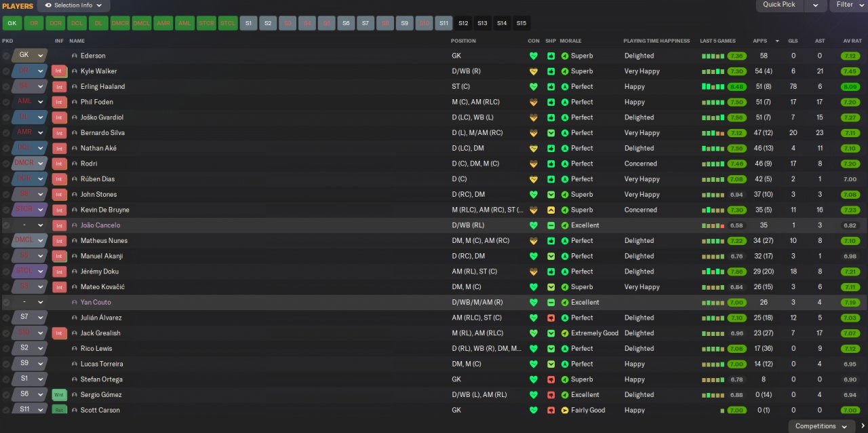Sort by the AV RAT column header
Viewport: 868px width, 433px height.
852,41
